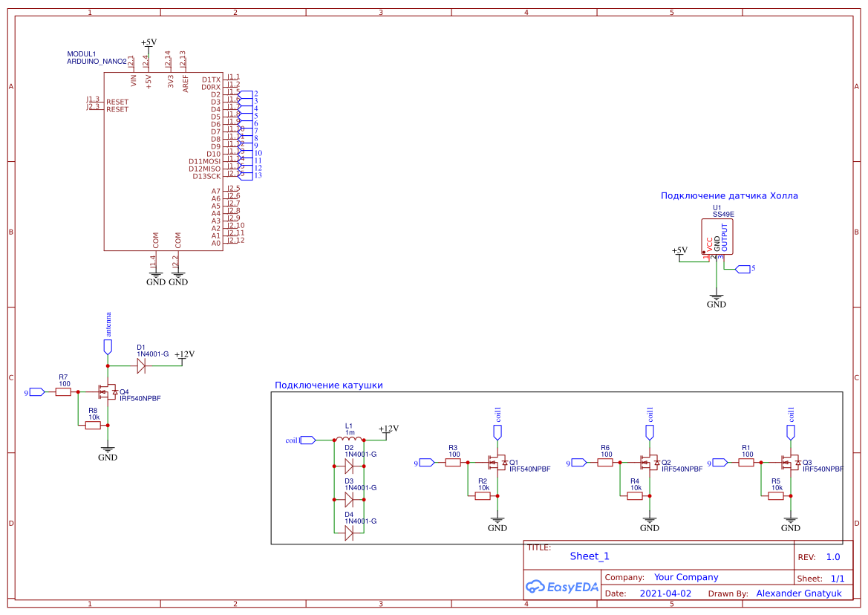The height and width of the screenshot is (615, 868).
Task: Select the D4 1N4001-G diode symbol
Action: [x=349, y=533]
